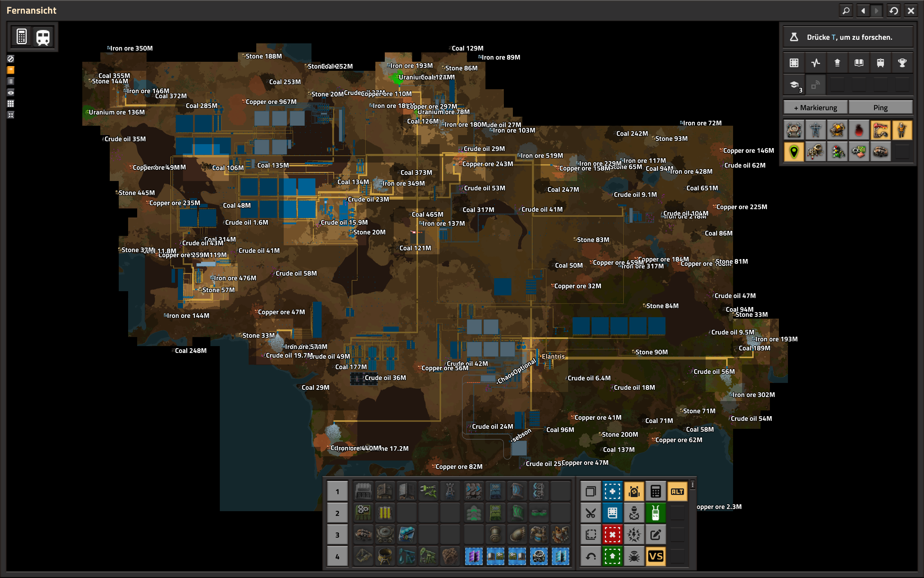The image size is (924, 578).
Task: Toggle player names overlay
Action: click(902, 130)
